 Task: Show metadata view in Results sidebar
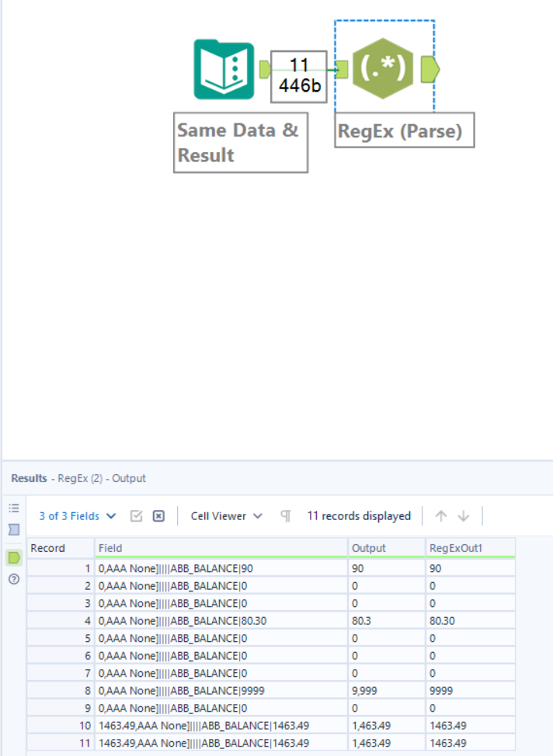pyautogui.click(x=14, y=530)
